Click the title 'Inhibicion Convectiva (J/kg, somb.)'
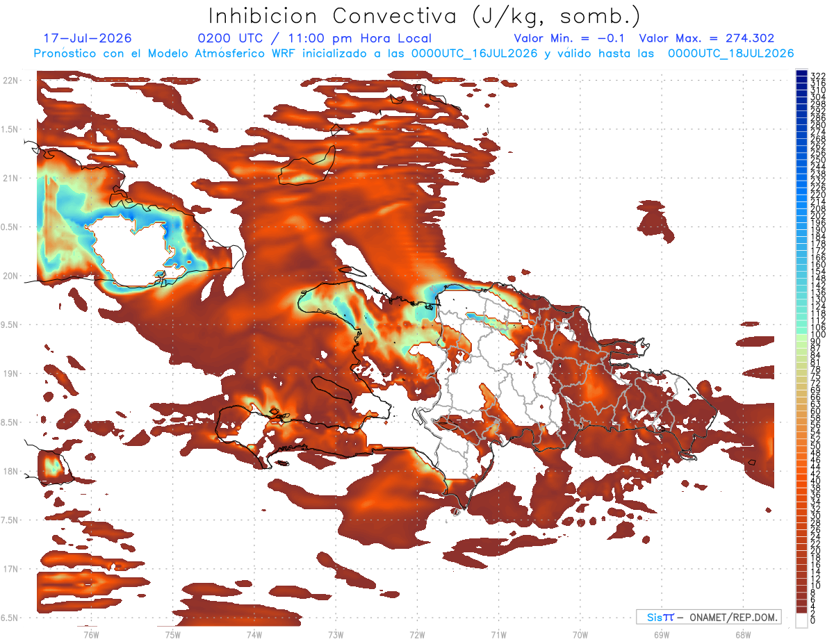 [x=425, y=16]
